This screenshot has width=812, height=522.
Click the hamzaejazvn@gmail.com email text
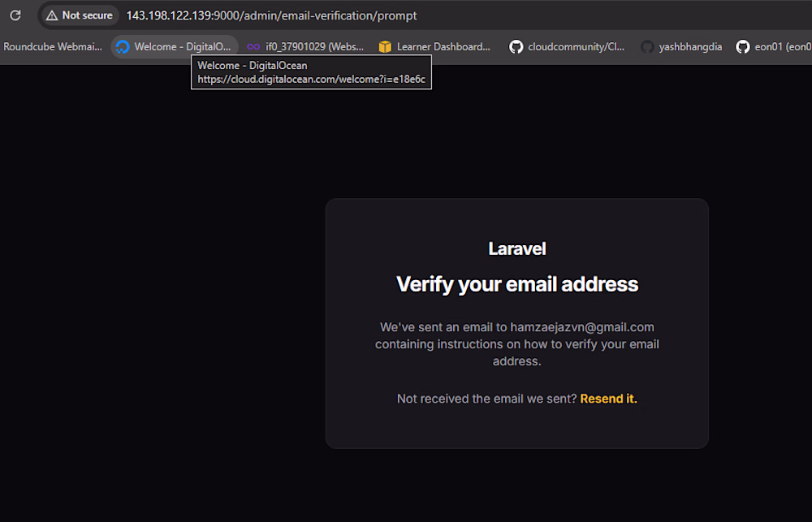(581, 327)
